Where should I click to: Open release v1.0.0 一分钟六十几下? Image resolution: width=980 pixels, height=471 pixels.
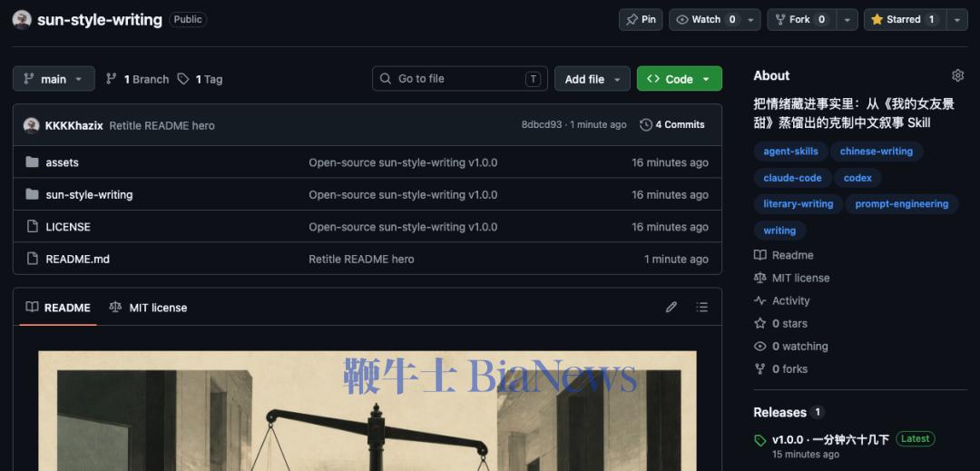click(830, 439)
